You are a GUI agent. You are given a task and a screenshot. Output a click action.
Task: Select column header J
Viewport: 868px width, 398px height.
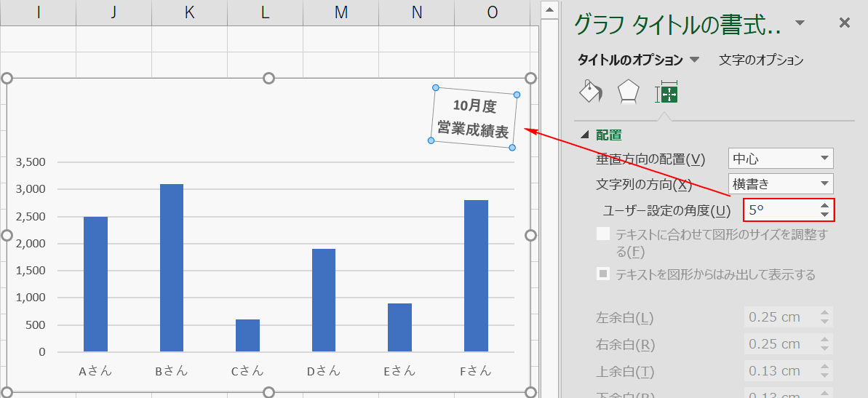[x=114, y=12]
